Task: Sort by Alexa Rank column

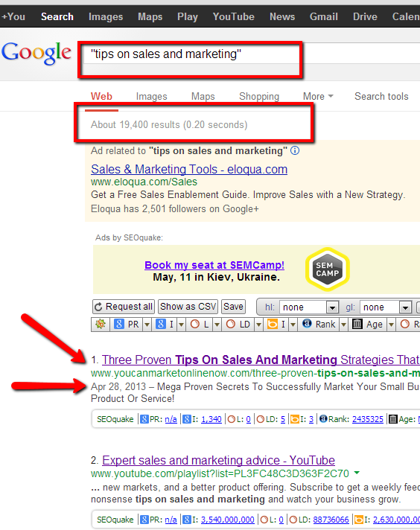Action: pos(319,325)
